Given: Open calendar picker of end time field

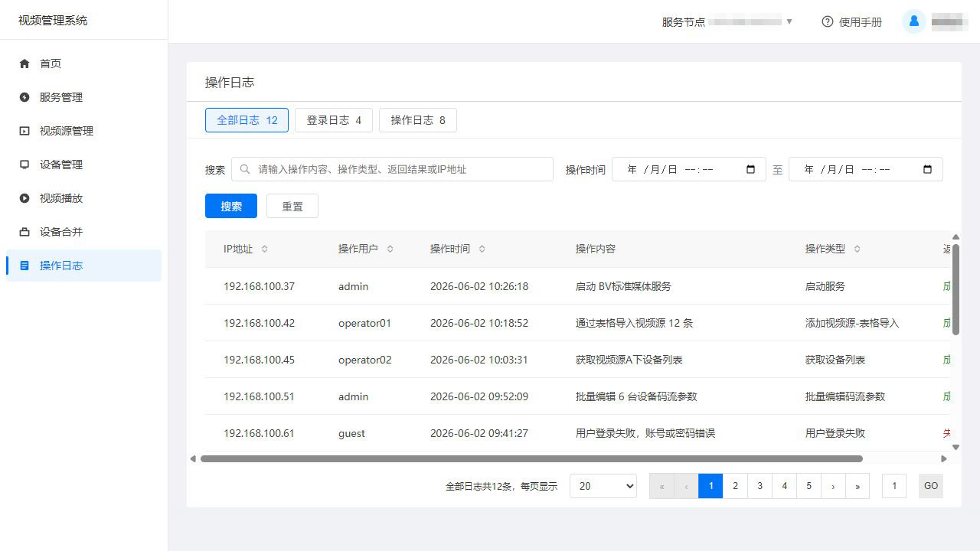Looking at the screenshot, I should click(x=927, y=169).
